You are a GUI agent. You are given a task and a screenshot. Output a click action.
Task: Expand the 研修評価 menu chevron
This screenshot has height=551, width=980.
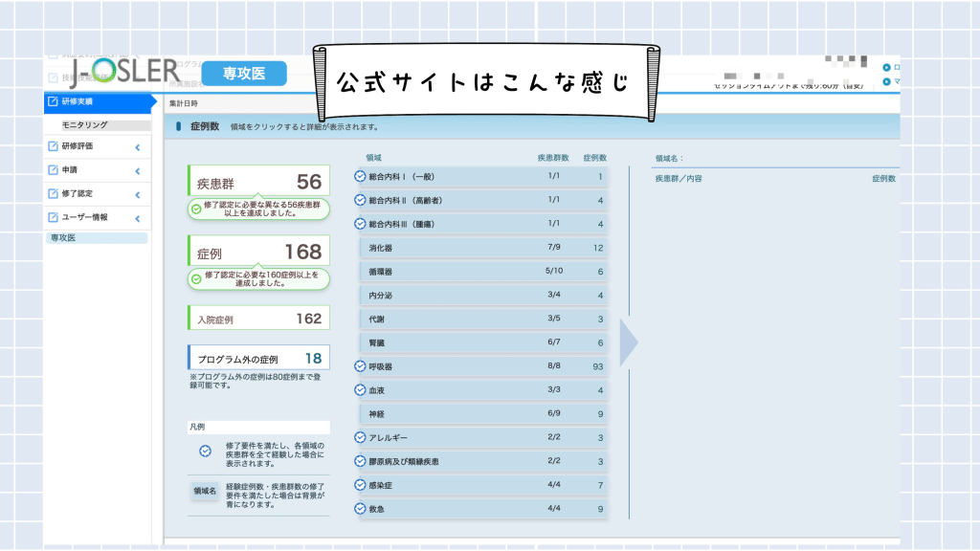(138, 147)
